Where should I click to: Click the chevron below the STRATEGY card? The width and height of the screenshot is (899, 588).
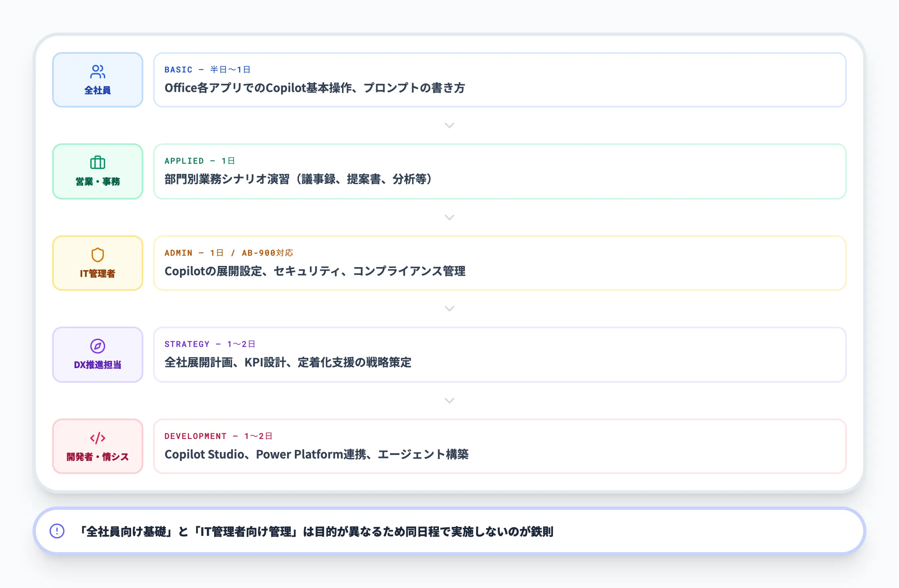(x=449, y=401)
